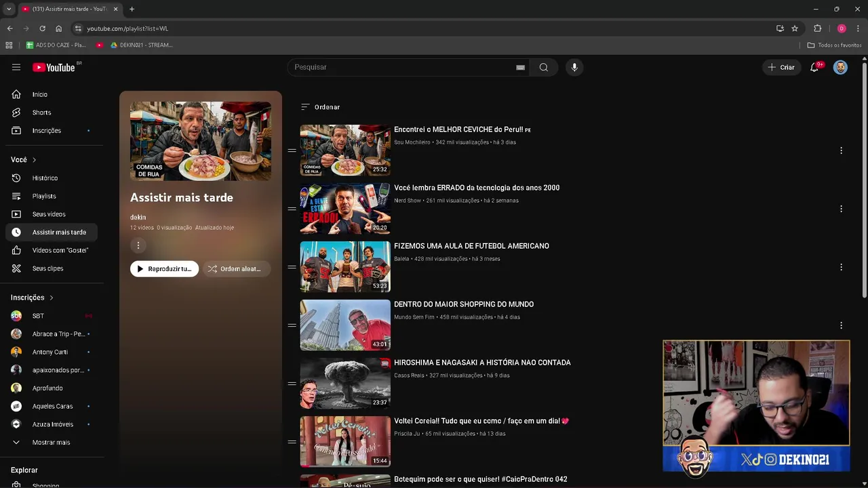
Task: Click Reproduzir tudo playlist button
Action: pos(164,269)
